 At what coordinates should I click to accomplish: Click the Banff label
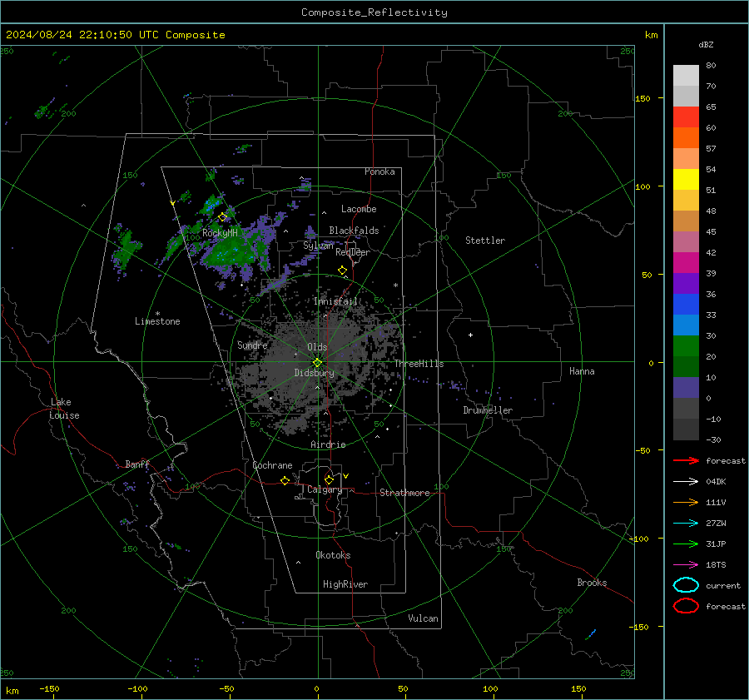(137, 464)
